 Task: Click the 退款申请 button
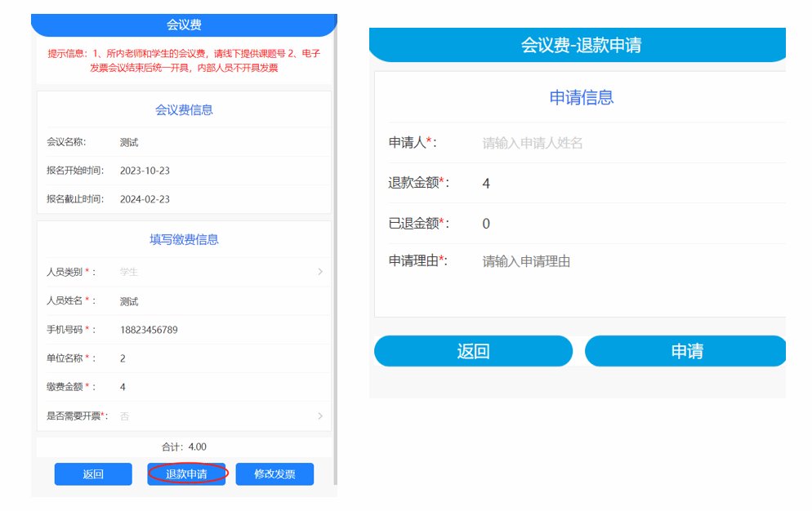186,474
